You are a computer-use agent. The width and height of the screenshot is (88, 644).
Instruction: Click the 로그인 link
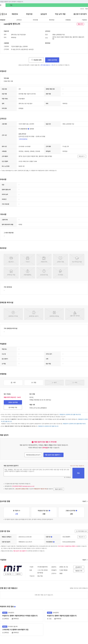click(x=82, y=9)
